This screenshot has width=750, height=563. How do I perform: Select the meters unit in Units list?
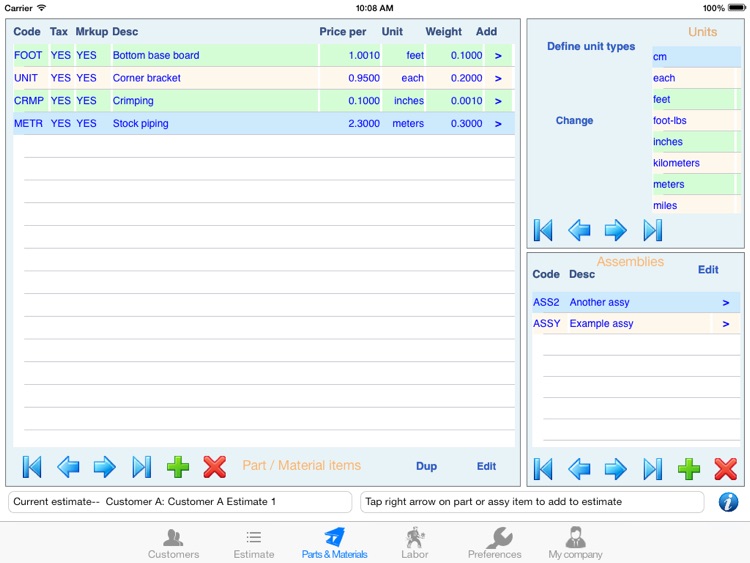coord(696,185)
